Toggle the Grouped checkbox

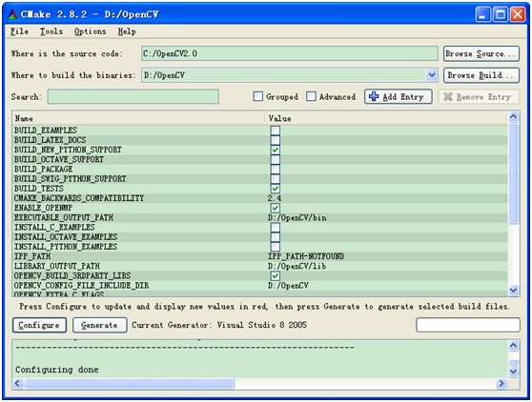click(x=257, y=96)
